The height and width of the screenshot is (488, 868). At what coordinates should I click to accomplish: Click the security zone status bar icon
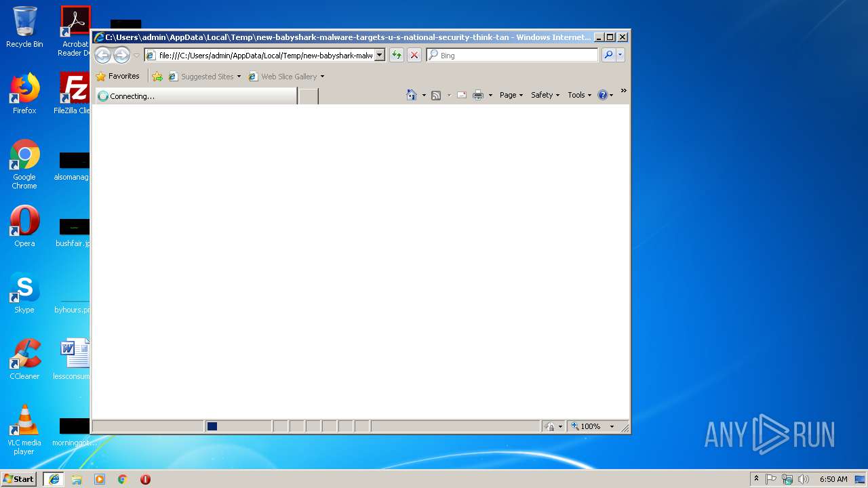tap(550, 426)
